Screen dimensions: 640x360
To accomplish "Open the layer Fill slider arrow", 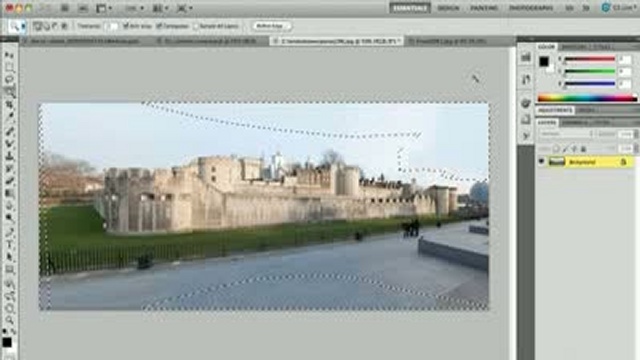I will tap(636, 149).
